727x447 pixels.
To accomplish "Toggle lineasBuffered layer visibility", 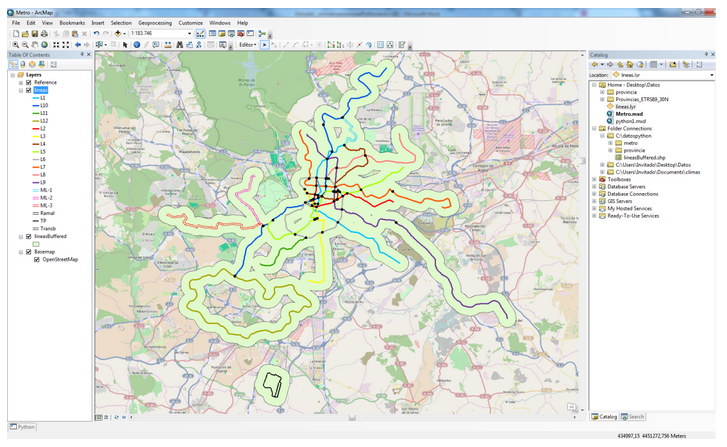I will [x=29, y=236].
